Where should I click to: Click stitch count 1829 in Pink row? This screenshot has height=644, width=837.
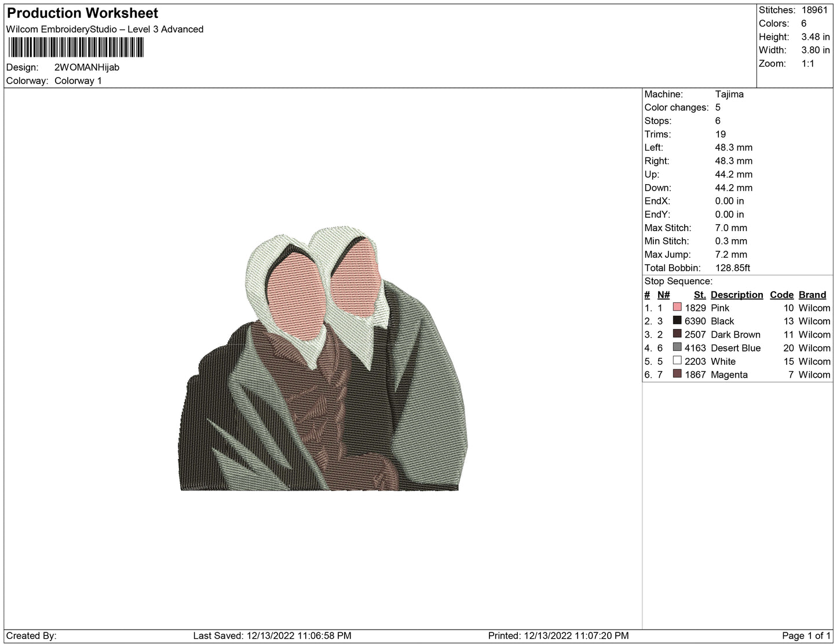point(695,308)
